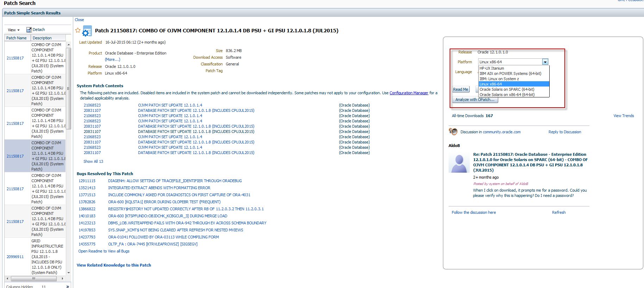
Task: Click the All-time Downloads 167 text
Action: [472, 116]
